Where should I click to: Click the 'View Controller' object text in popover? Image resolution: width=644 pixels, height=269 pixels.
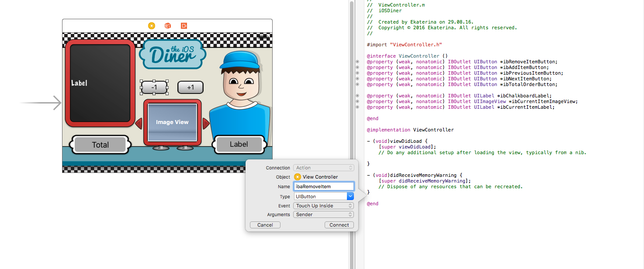[320, 177]
